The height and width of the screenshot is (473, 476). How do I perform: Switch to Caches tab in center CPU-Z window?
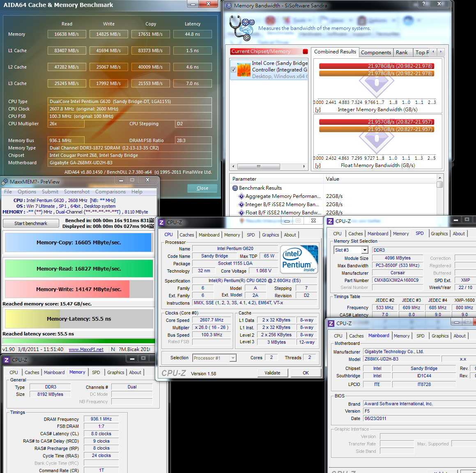[x=187, y=235]
